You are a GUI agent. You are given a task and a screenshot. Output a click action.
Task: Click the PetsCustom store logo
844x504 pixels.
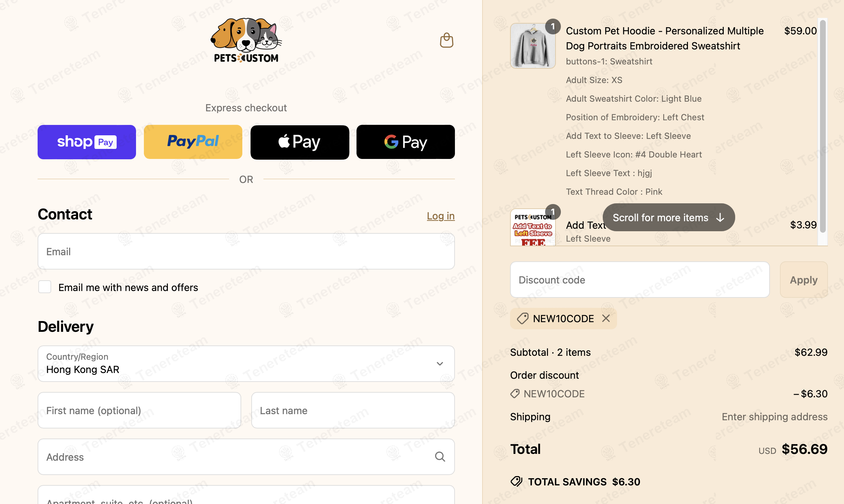click(x=246, y=40)
